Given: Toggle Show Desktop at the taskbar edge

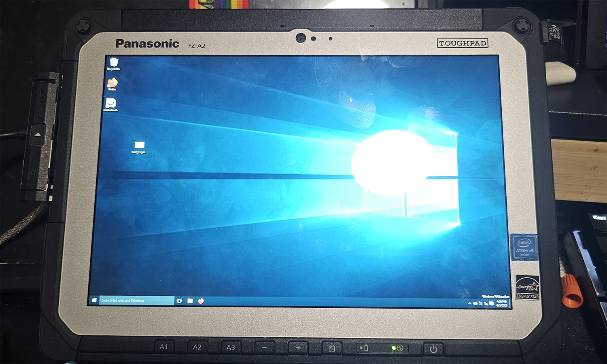Looking at the screenshot, I should click(509, 303).
